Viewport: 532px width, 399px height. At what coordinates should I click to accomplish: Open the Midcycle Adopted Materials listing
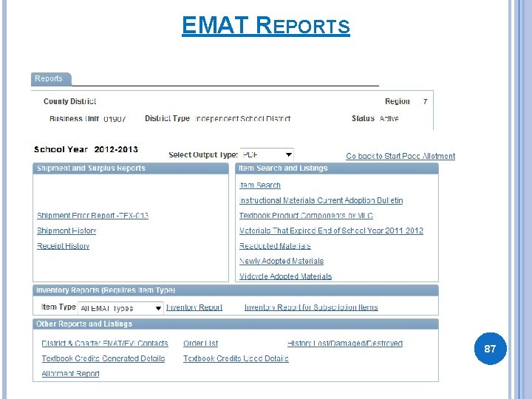(285, 276)
